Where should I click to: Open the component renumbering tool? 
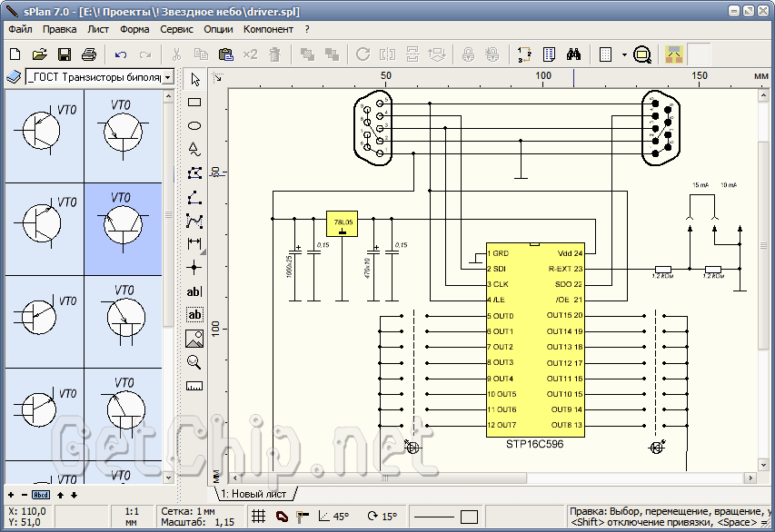click(524, 54)
